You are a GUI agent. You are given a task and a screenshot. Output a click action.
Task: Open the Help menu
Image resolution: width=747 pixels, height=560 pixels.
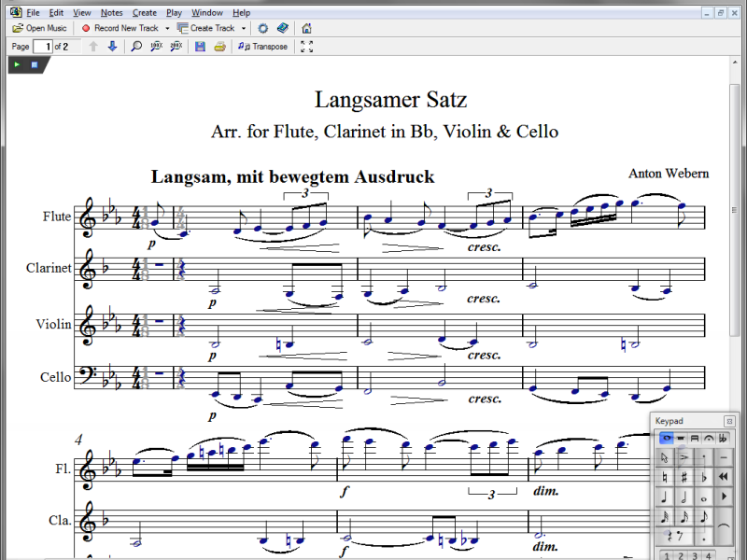coord(241,13)
